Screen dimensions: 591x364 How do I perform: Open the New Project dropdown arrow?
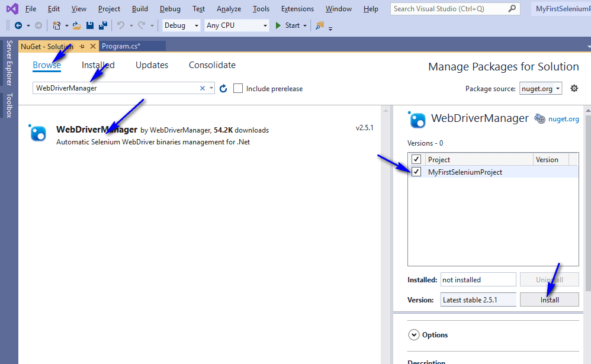tap(67, 25)
